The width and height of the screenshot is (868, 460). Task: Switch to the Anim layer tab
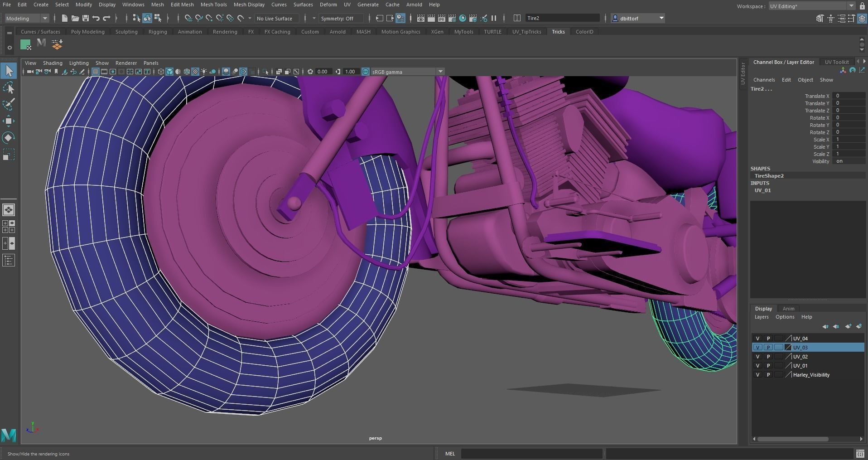coord(788,309)
